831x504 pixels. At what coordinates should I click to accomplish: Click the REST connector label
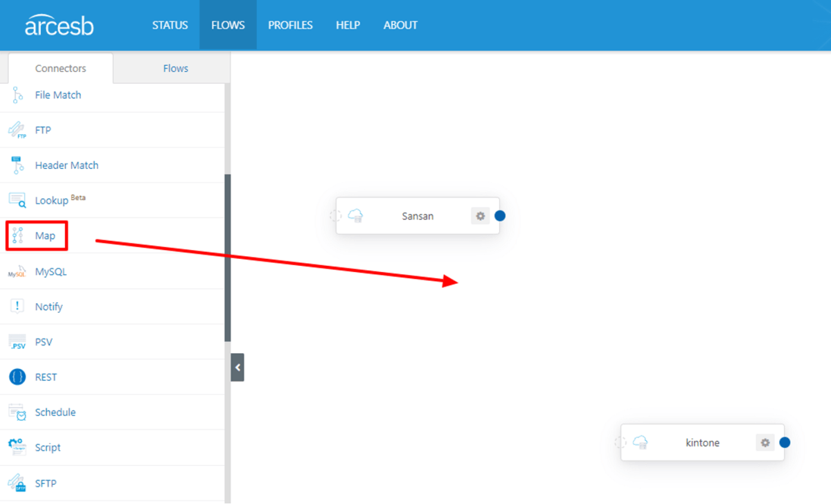coord(46,377)
